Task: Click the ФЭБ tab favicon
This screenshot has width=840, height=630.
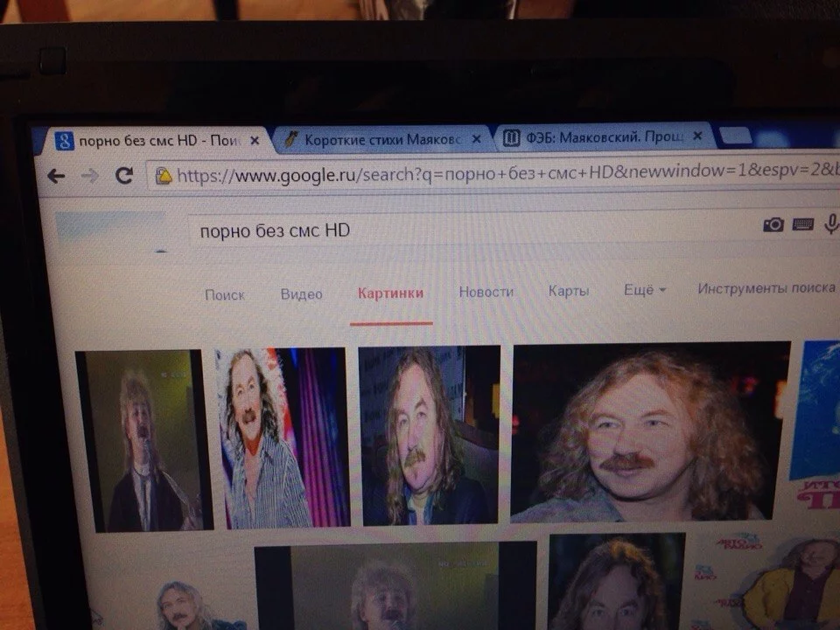Action: 511,137
